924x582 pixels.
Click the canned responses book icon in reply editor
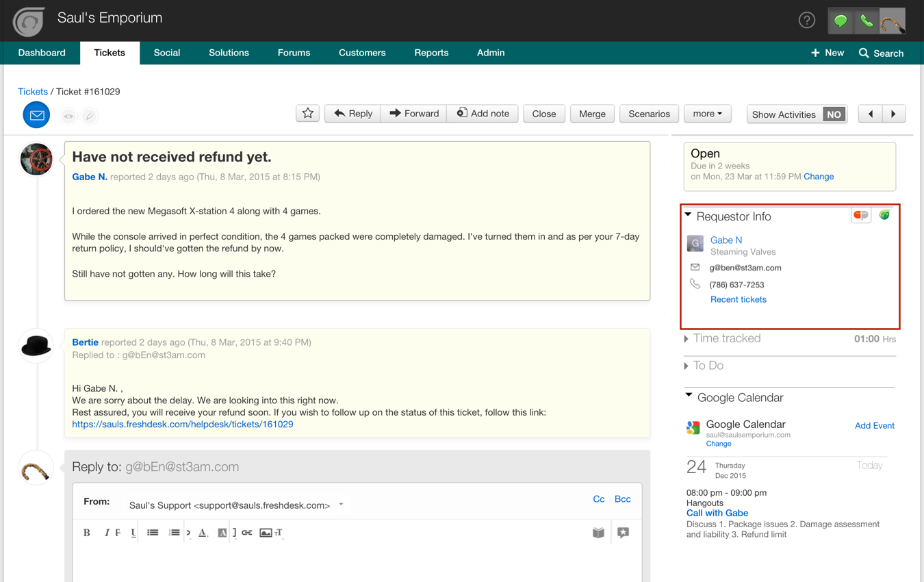click(x=598, y=532)
